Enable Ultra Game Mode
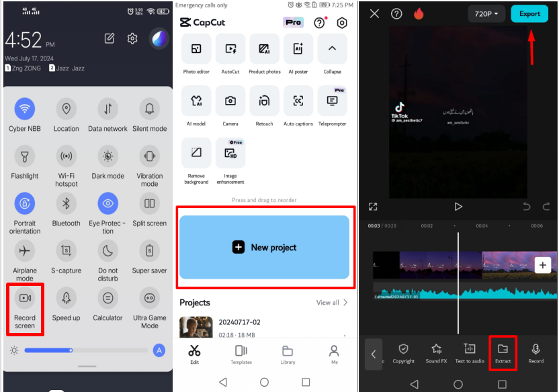This screenshot has width=559, height=392. [150, 298]
